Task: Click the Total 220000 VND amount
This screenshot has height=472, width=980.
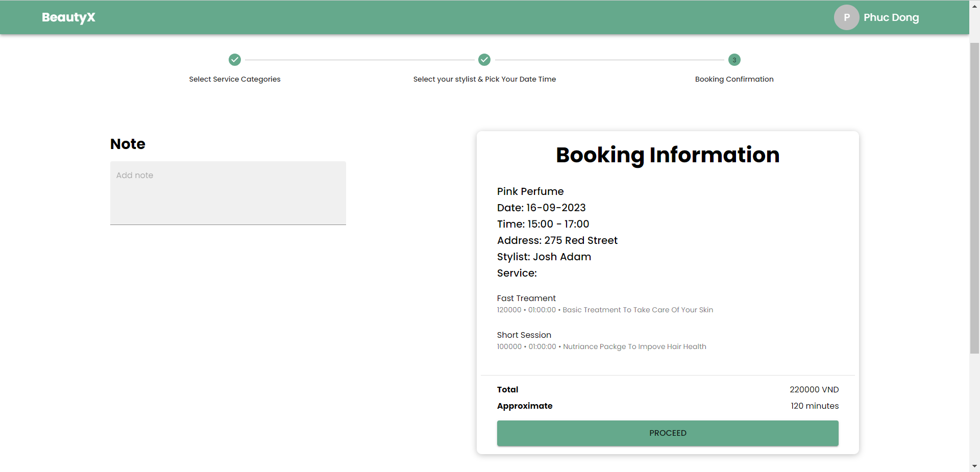Action: click(814, 390)
